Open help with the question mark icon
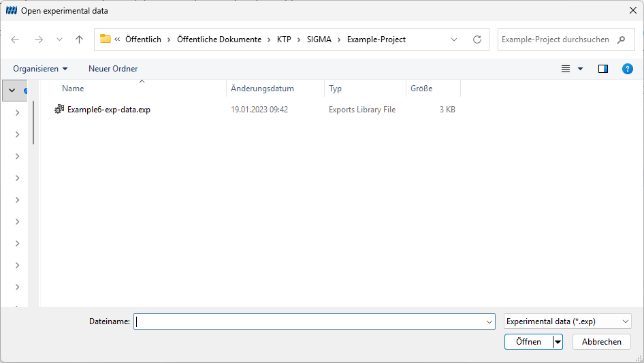The height and width of the screenshot is (363, 644). (x=627, y=69)
